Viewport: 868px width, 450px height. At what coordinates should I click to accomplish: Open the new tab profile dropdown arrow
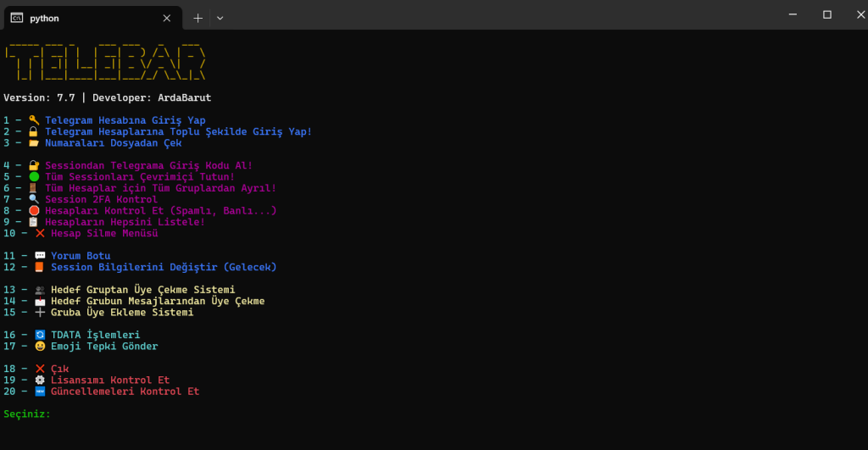pyautogui.click(x=220, y=18)
